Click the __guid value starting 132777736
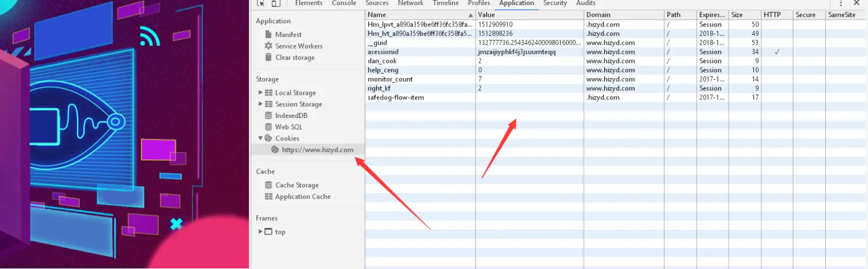 (529, 43)
